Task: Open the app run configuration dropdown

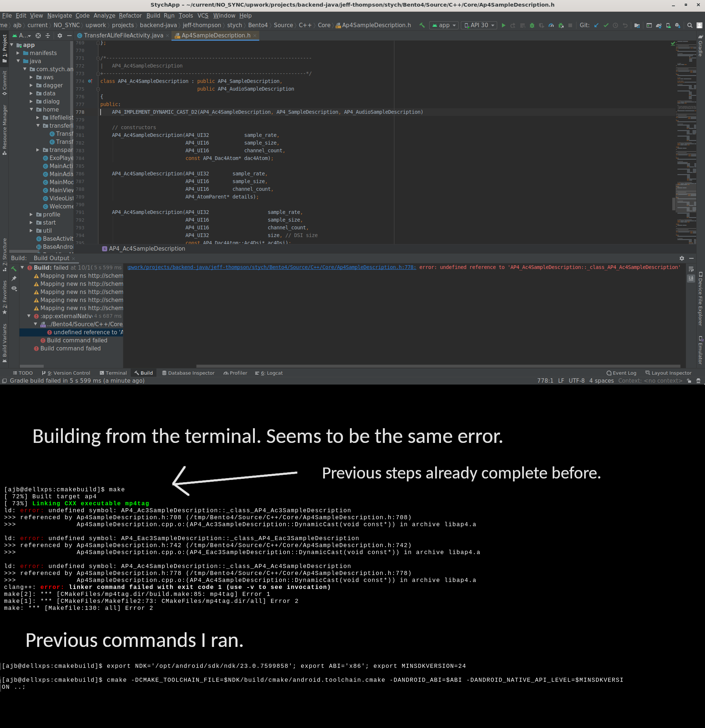Action: point(444,25)
